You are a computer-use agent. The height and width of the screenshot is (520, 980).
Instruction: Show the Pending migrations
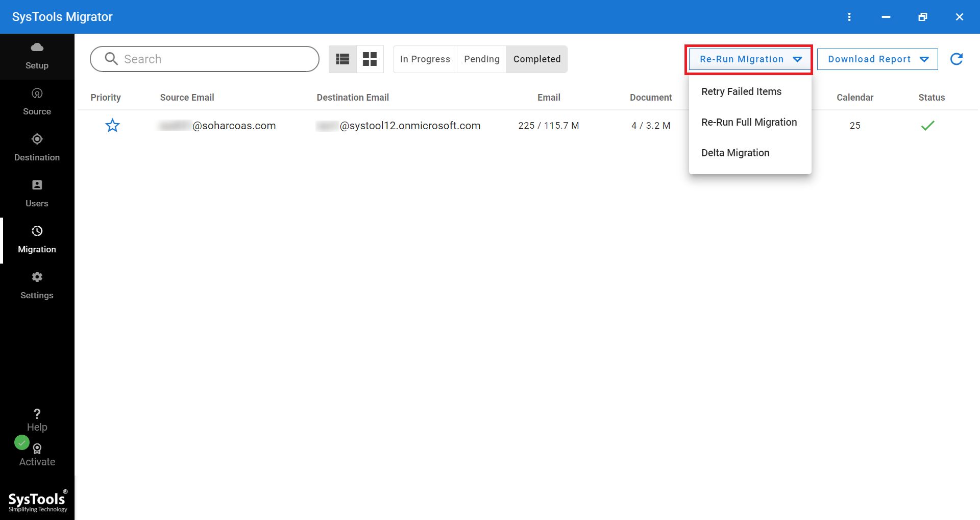(481, 59)
